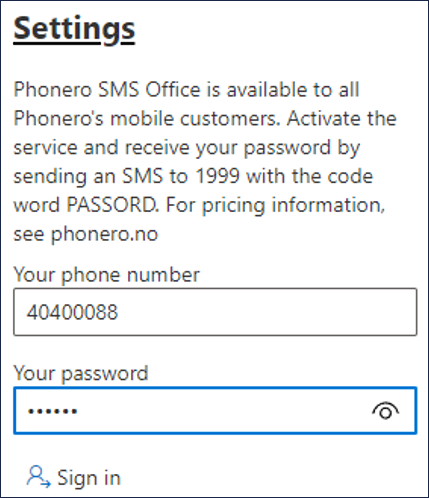Viewport: 429px width, 498px height.
Task: Click the words mobile customers
Action: (195, 119)
